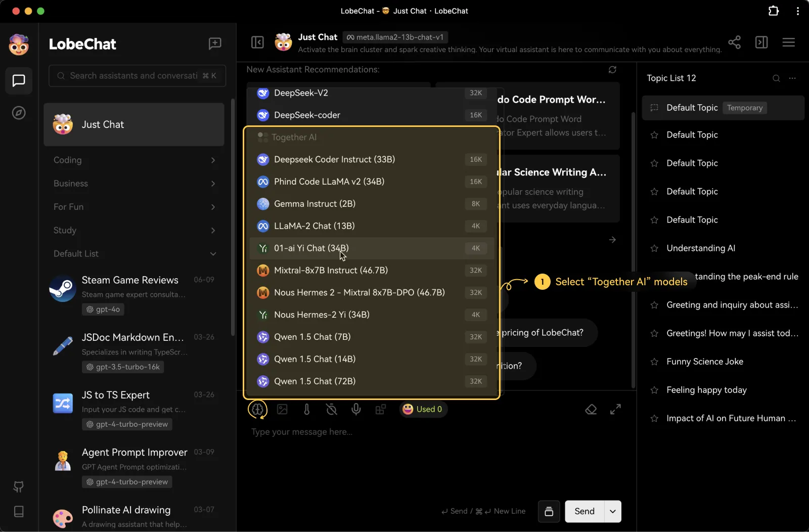
Task: Star the Funny Science Joke topic
Action: pyautogui.click(x=654, y=362)
